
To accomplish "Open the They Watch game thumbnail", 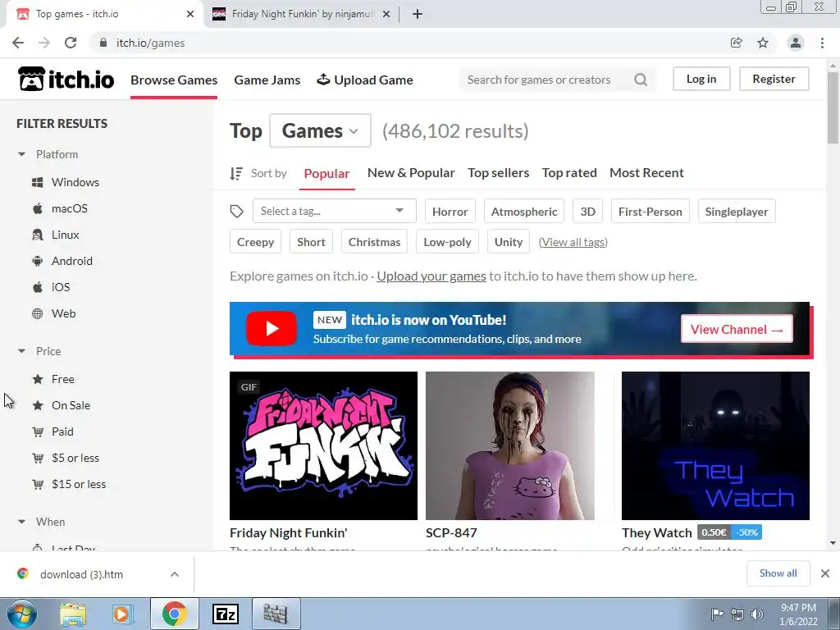I will pos(715,445).
